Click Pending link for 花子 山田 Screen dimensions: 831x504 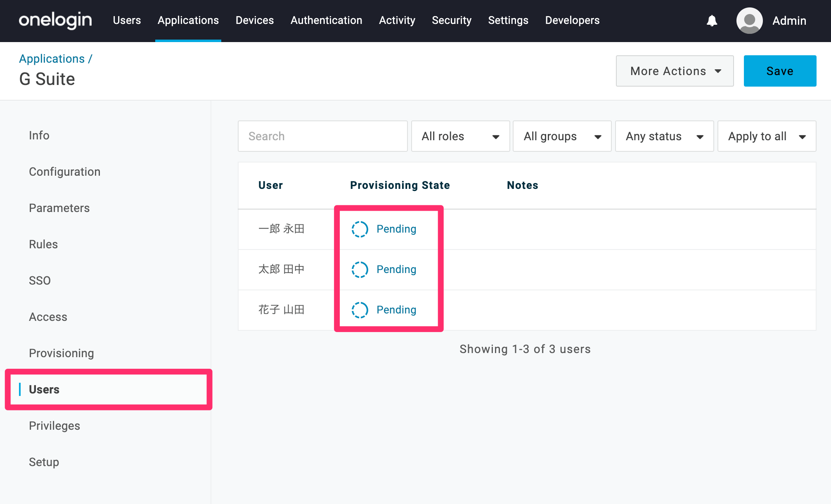(396, 310)
